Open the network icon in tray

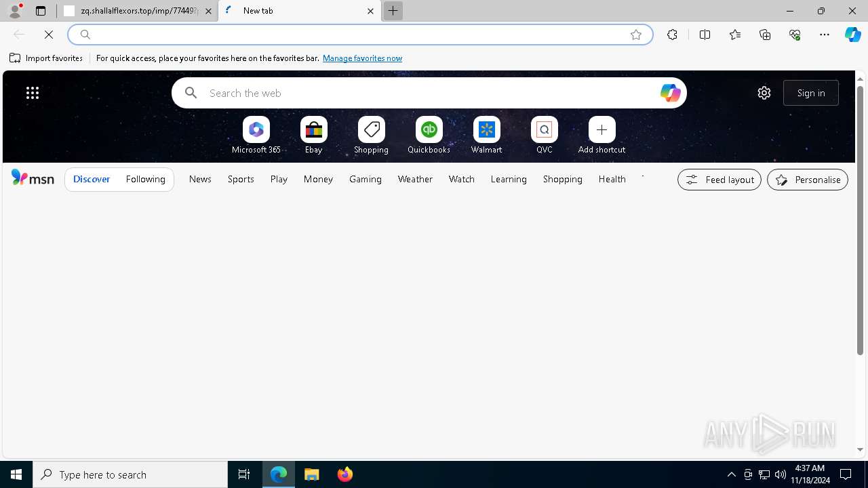[x=764, y=474]
